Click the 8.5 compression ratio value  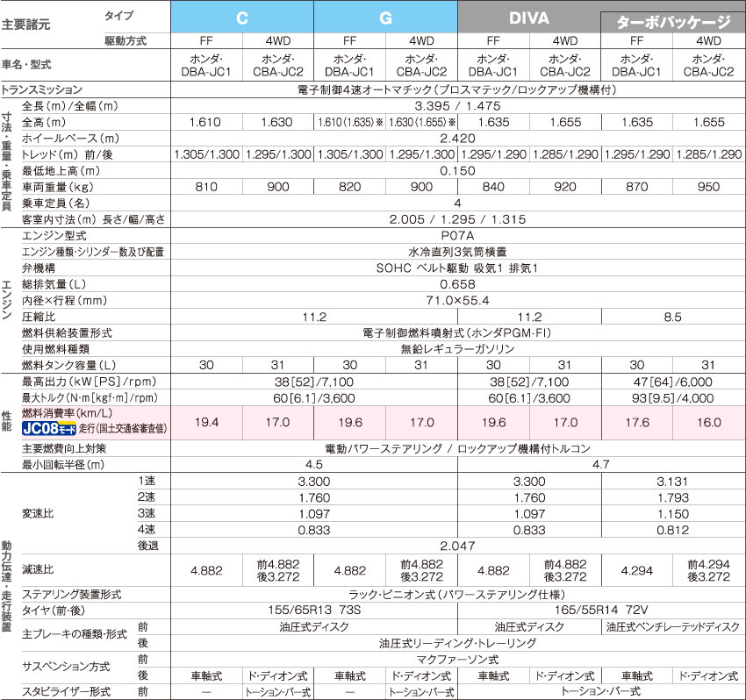(x=672, y=316)
